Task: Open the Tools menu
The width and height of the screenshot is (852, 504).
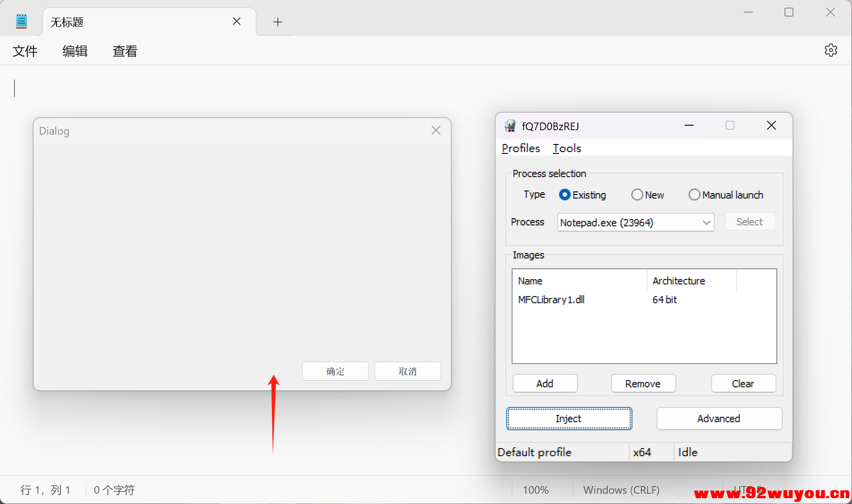Action: coord(567,148)
